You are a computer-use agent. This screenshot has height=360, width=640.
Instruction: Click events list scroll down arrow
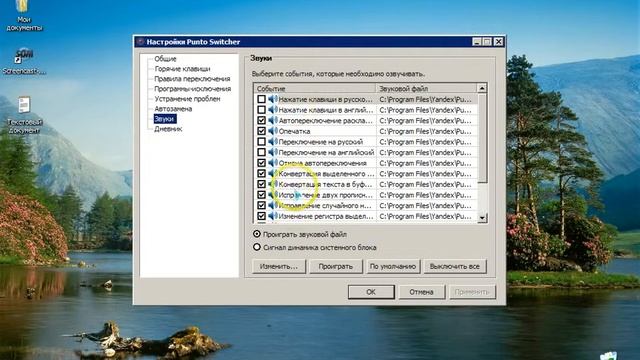tap(482, 218)
